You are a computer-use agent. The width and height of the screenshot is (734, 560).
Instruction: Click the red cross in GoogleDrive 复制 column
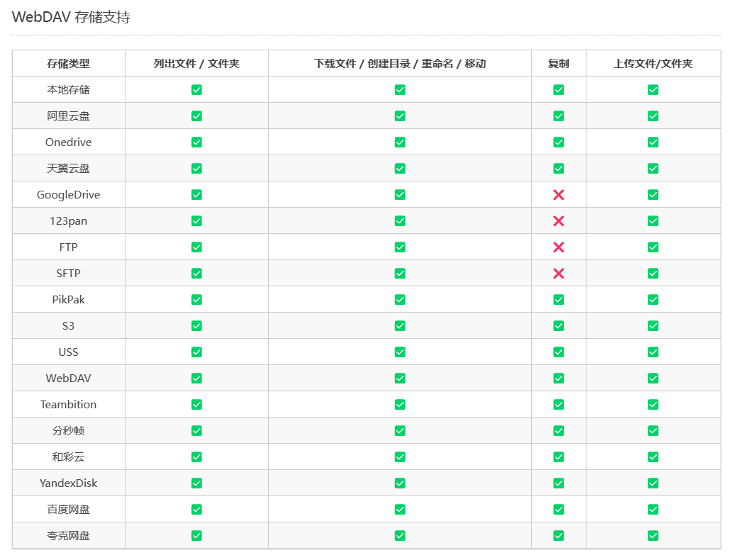click(x=558, y=195)
